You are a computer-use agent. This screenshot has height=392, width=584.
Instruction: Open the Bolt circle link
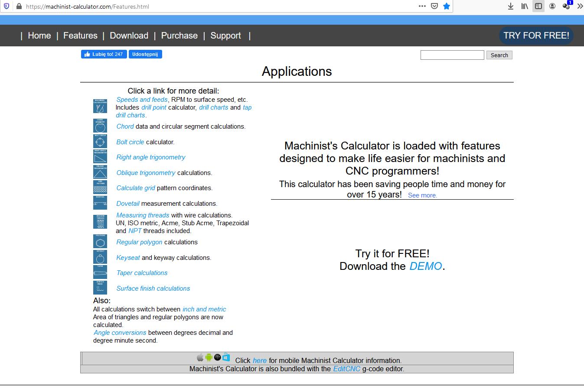click(130, 142)
